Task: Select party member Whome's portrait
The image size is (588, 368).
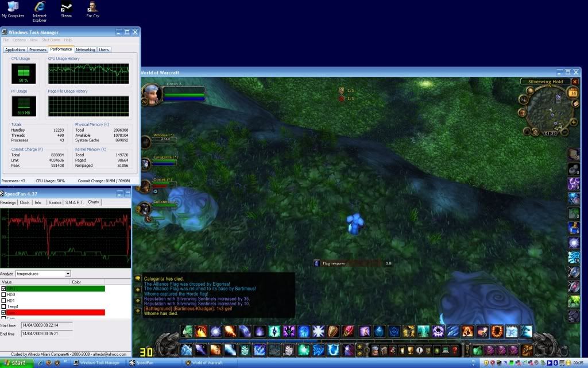Action: 145,143
